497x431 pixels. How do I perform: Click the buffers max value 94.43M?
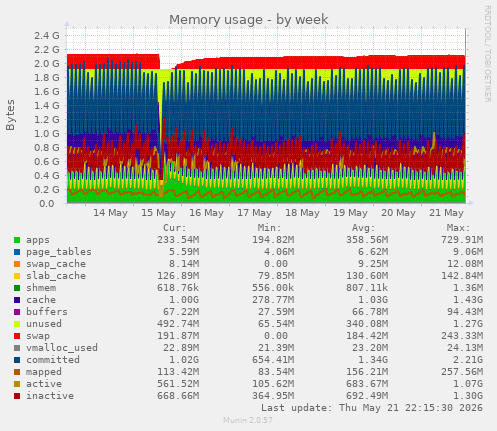(x=465, y=312)
